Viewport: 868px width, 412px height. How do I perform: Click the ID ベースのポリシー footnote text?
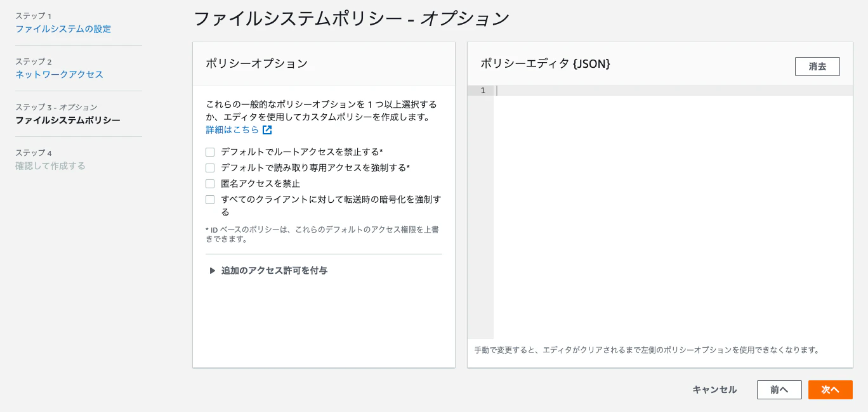(322, 235)
